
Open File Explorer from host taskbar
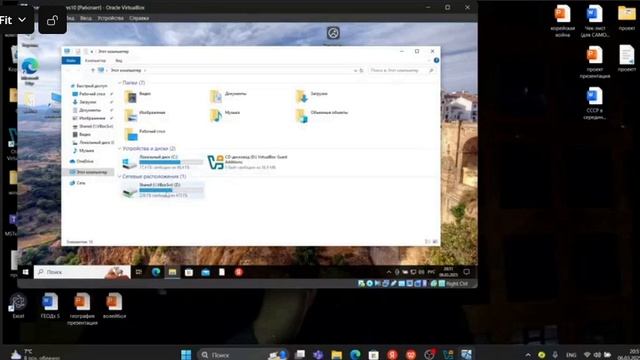[337, 354]
